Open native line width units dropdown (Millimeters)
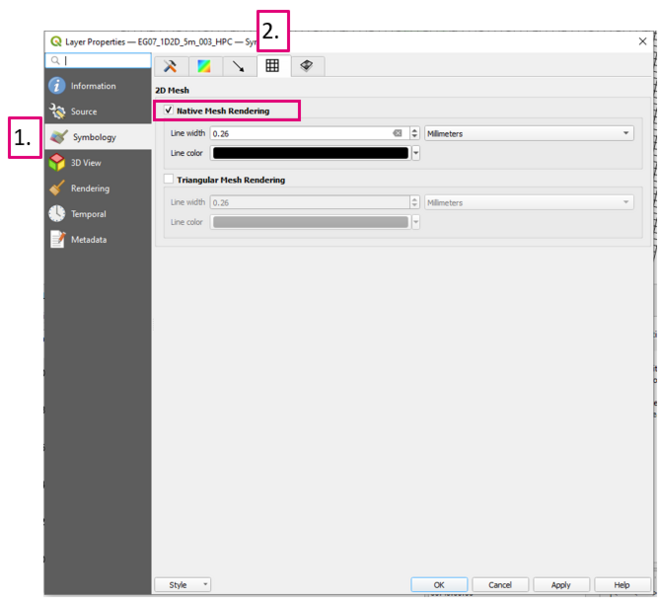The height and width of the screenshot is (600, 659). coord(528,133)
